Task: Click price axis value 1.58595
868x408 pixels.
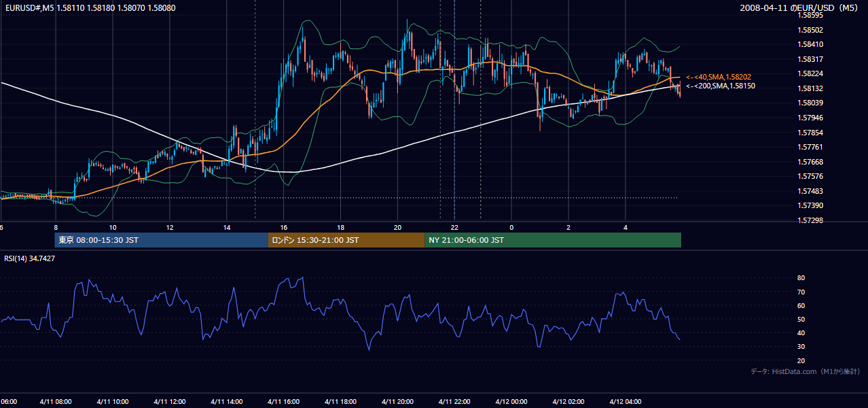Action: (x=810, y=15)
